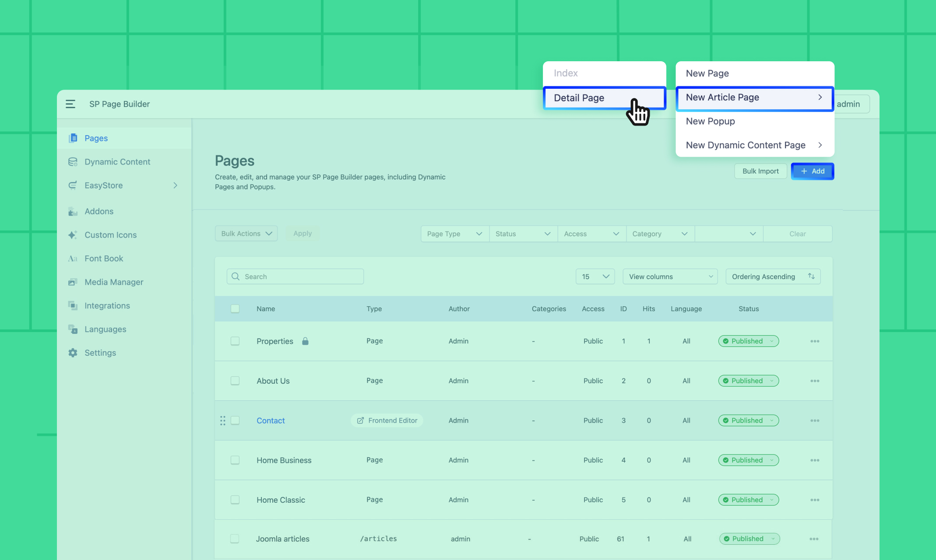
Task: Check the select-all checkbox in header
Action: click(235, 309)
